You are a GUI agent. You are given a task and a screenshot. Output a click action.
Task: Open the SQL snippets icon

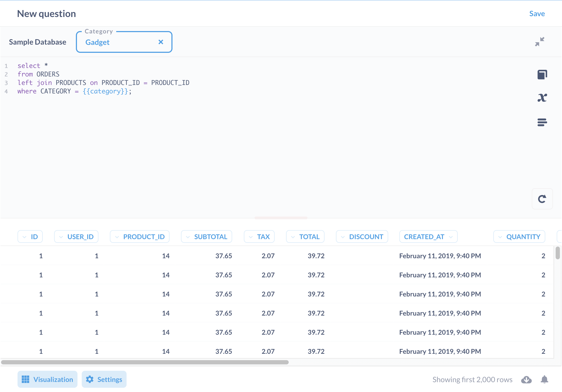coord(542,122)
